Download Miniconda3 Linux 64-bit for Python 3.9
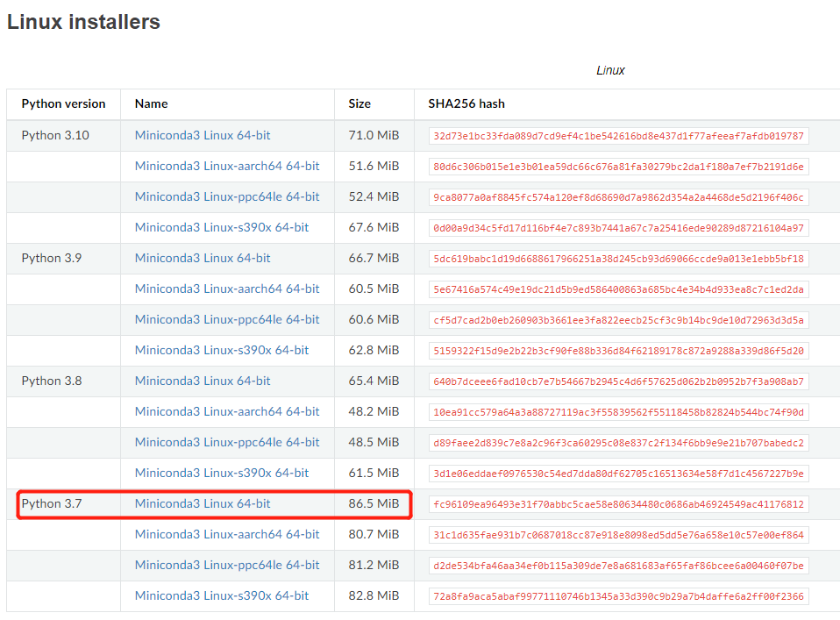This screenshot has height=620, width=840. point(203,259)
